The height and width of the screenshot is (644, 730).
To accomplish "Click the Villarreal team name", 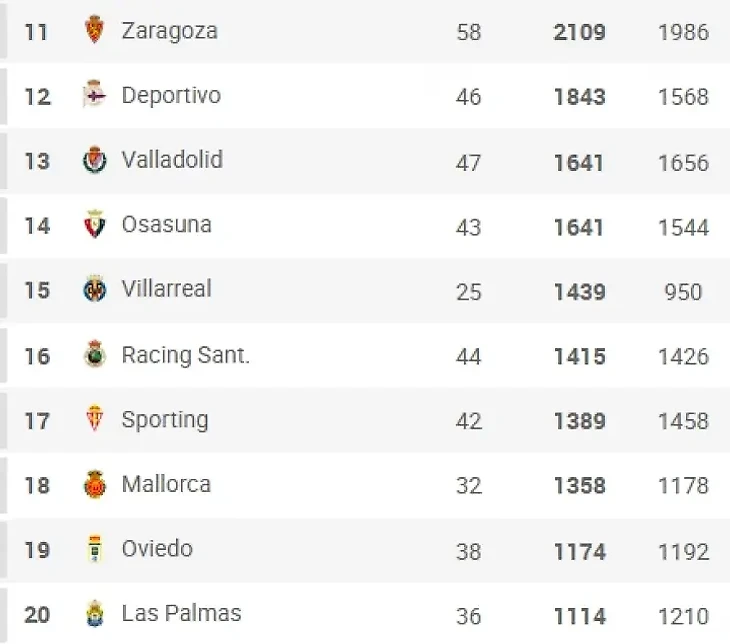I will pyautogui.click(x=167, y=288).
